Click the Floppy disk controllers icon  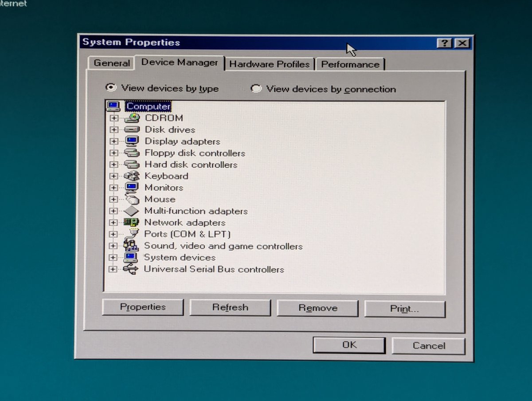(132, 153)
